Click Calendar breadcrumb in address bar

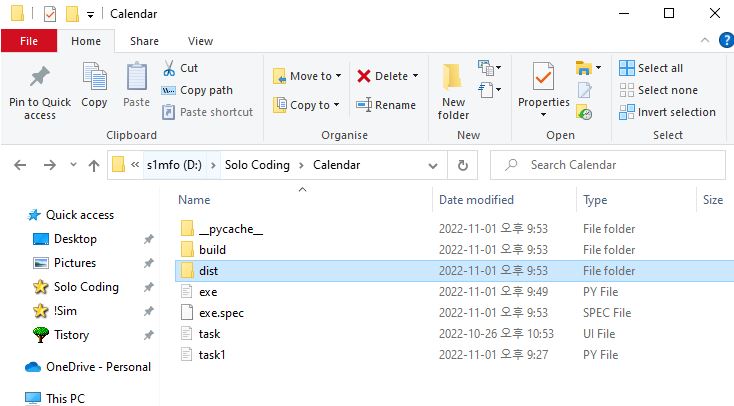(337, 165)
